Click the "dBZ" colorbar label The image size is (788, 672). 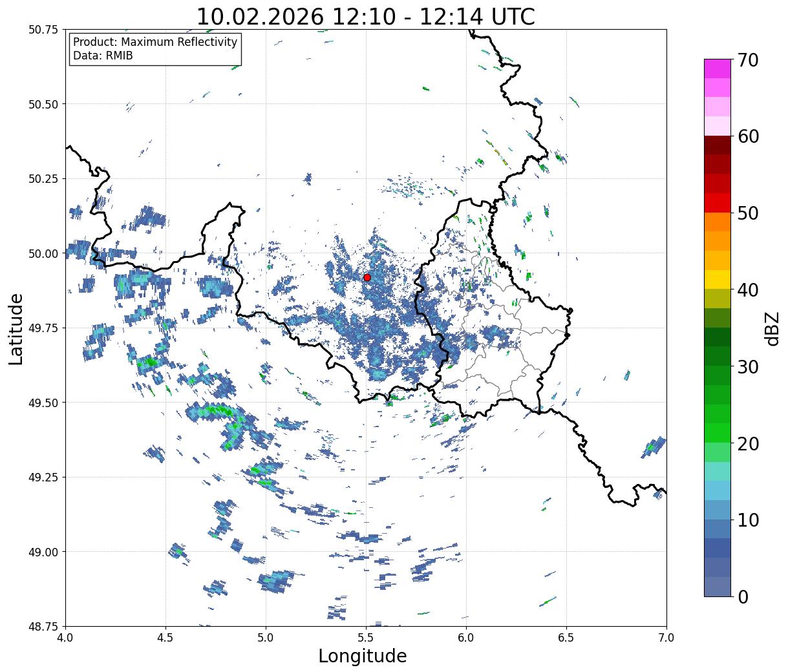coord(772,328)
